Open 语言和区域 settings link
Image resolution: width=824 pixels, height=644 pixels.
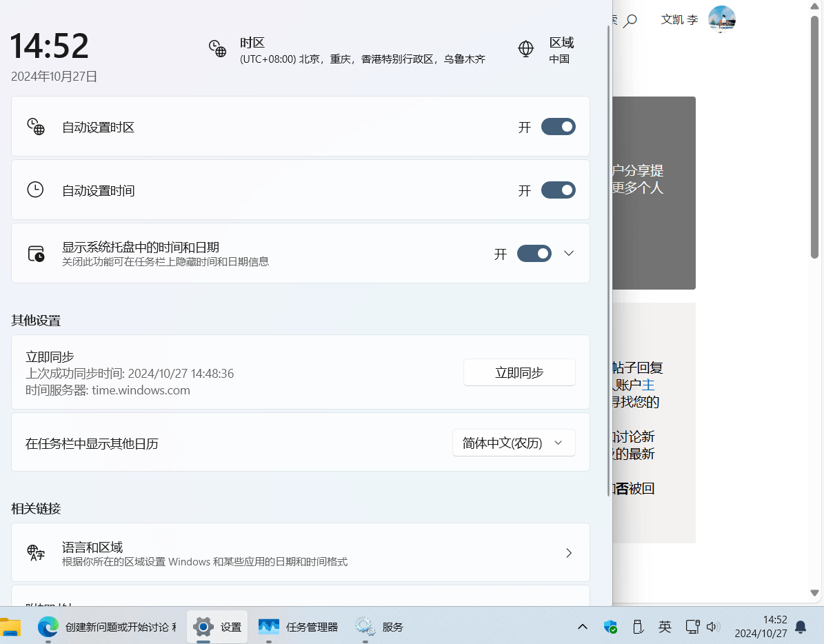[300, 552]
